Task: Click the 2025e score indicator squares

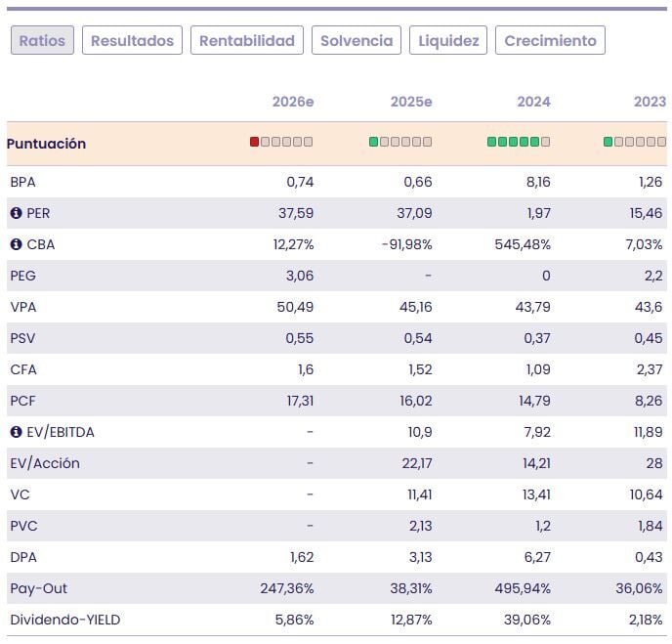Action: 400,142
